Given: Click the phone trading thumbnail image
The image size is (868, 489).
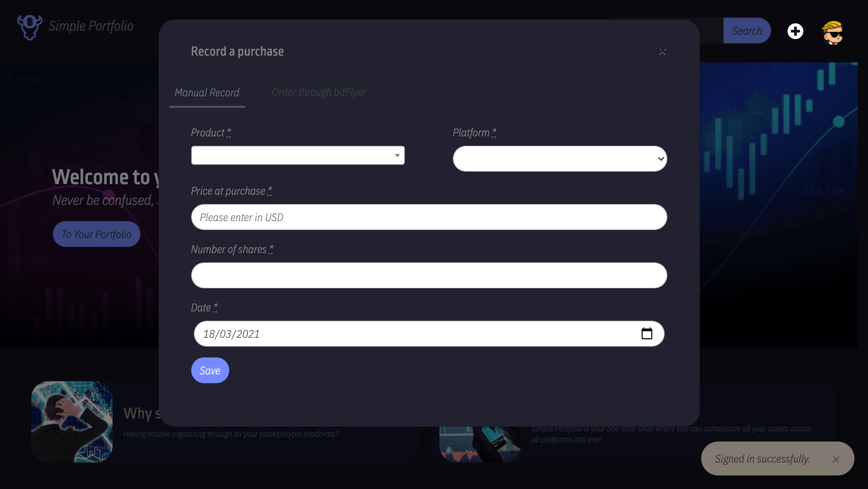Looking at the screenshot, I should (x=480, y=444).
